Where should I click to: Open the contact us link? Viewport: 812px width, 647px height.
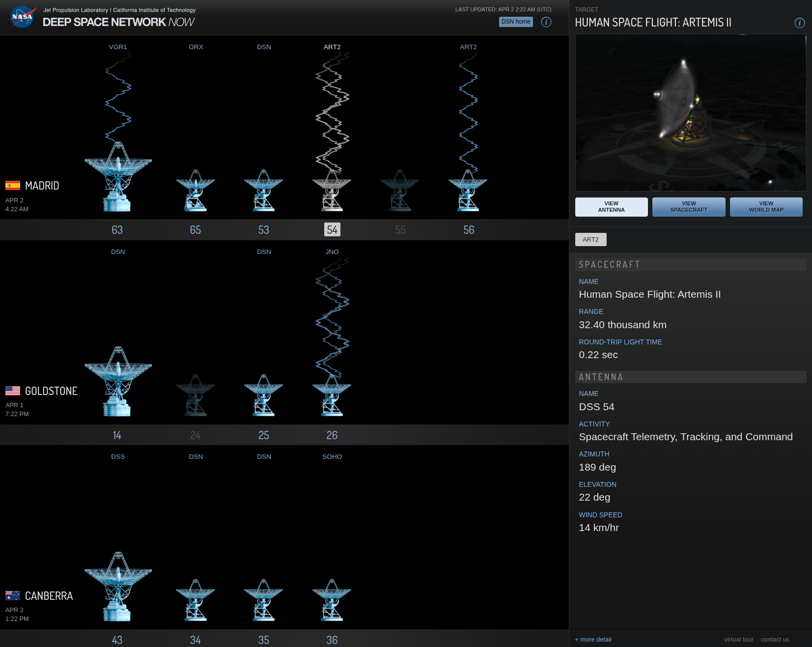[x=775, y=640]
